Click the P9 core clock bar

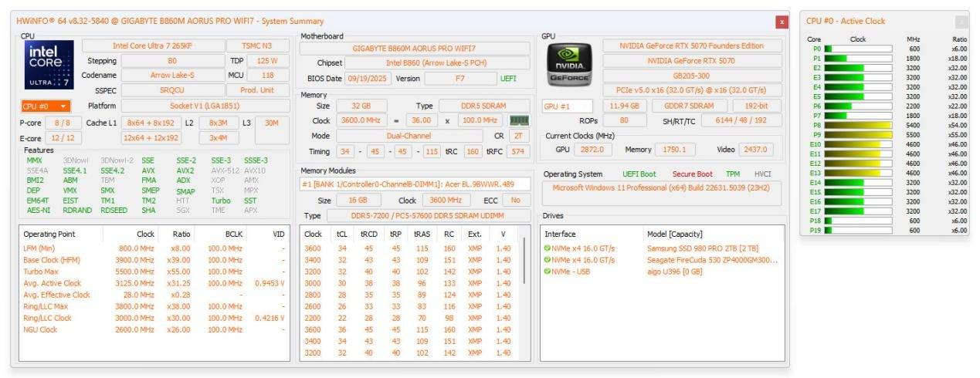[857, 134]
